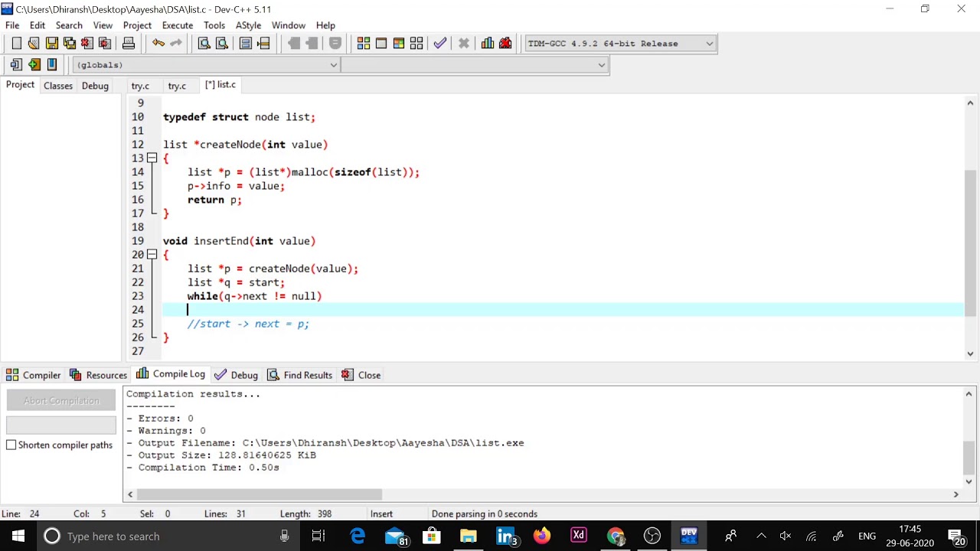This screenshot has width=980, height=551.
Task: Open Firefox from the taskbar
Action: click(x=541, y=536)
